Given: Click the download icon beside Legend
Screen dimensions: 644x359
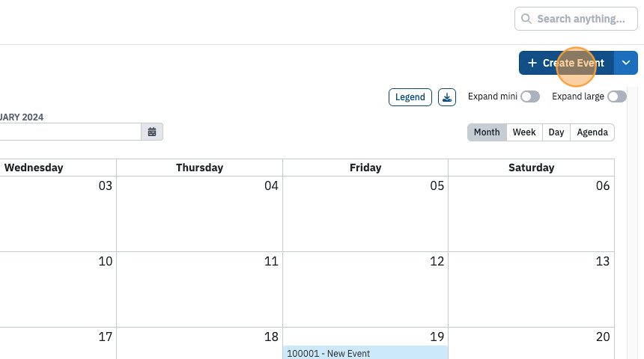Looking at the screenshot, I should [447, 97].
